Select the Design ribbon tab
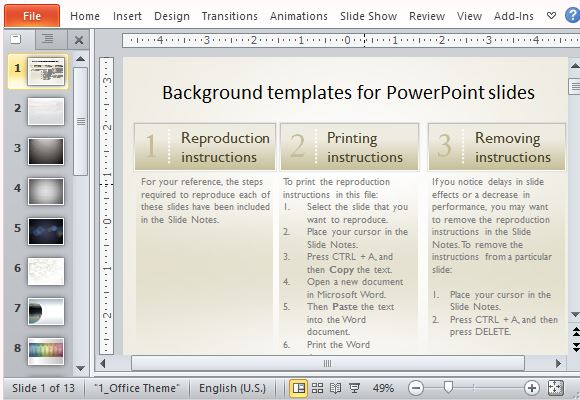580x400 pixels. (172, 16)
